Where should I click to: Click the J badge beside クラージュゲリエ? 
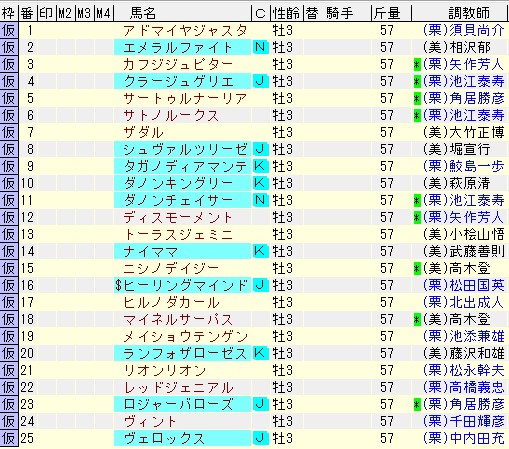260,81
